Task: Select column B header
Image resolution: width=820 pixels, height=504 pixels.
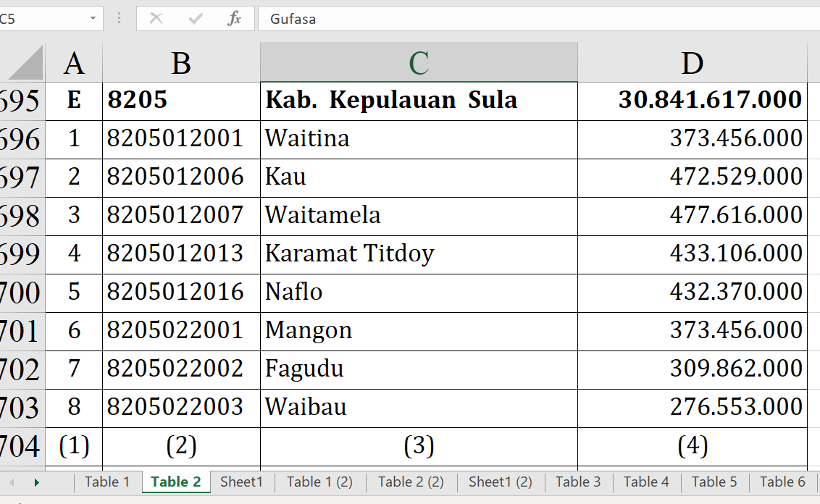Action: coord(181,64)
